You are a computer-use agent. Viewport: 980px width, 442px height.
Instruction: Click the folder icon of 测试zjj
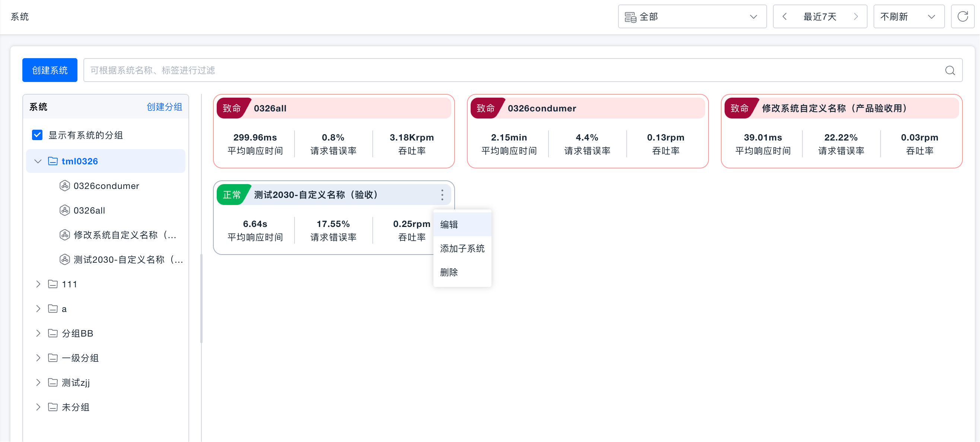(53, 382)
